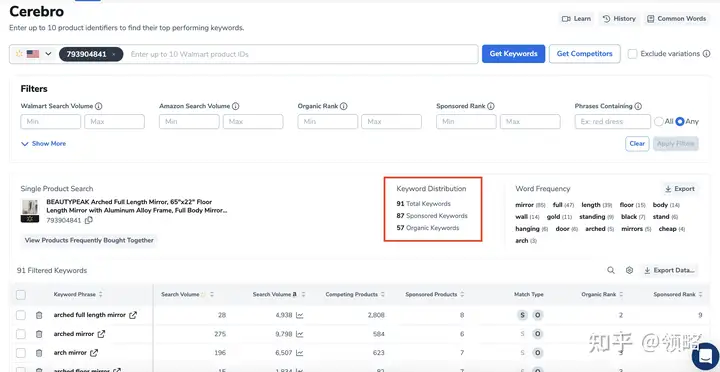The image size is (720, 372).
Task: Show info for Organic Rank filter
Action: coord(343,106)
